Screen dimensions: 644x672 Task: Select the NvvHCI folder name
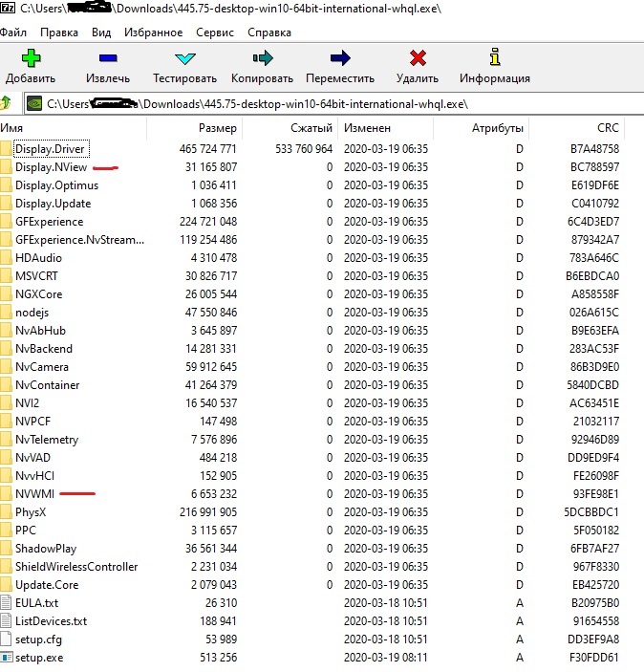(34, 476)
